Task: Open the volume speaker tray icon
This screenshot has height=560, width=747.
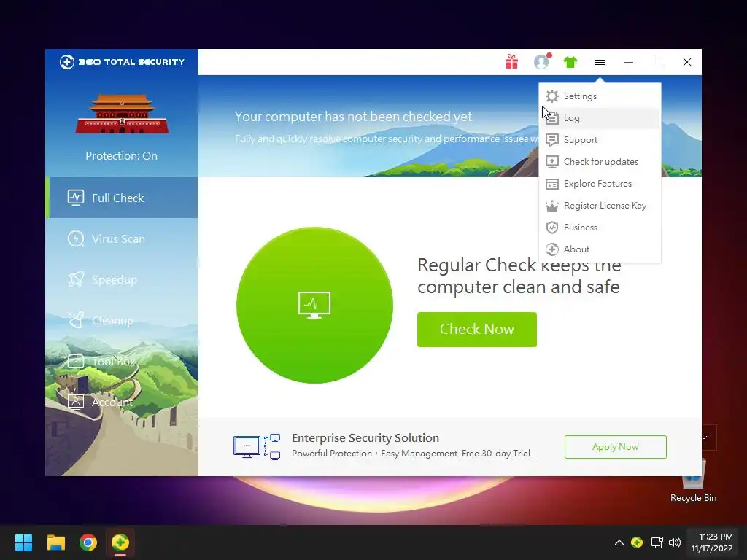Action: pos(675,542)
